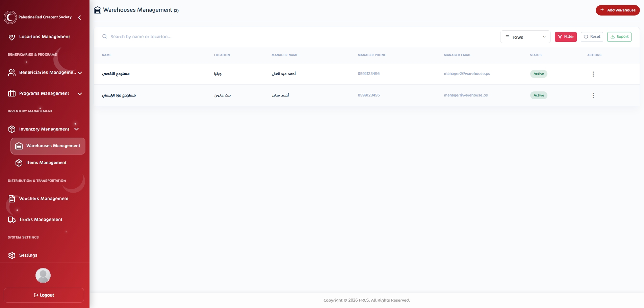Click the Settings gear icon
Viewport: 644px width, 308px height.
click(x=12, y=255)
